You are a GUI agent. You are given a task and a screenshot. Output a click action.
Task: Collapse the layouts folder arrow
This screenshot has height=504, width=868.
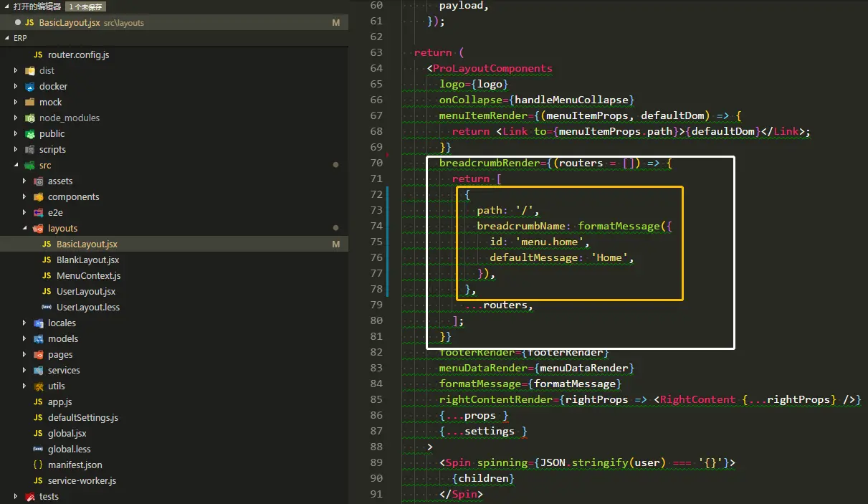point(24,228)
